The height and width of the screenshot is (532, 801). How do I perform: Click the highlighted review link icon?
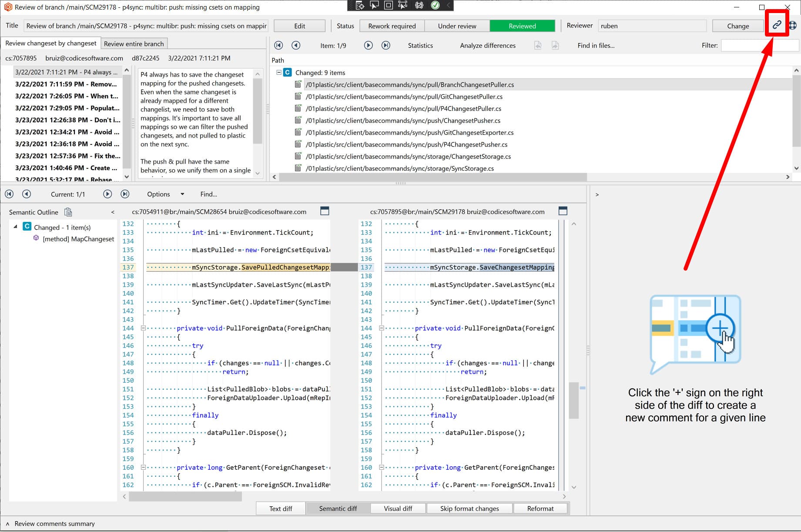[777, 24]
